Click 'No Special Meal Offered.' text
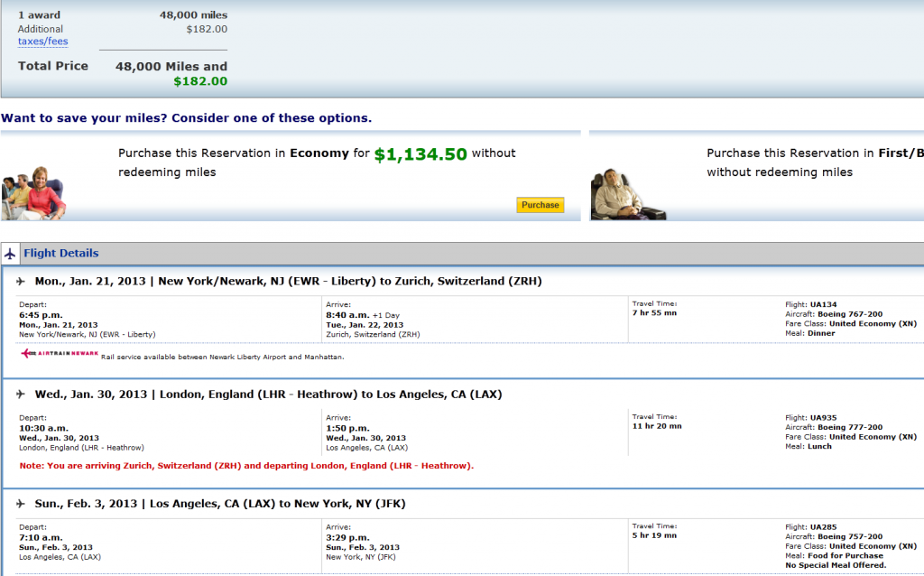Viewport: 924px width, 576px height. [836, 565]
